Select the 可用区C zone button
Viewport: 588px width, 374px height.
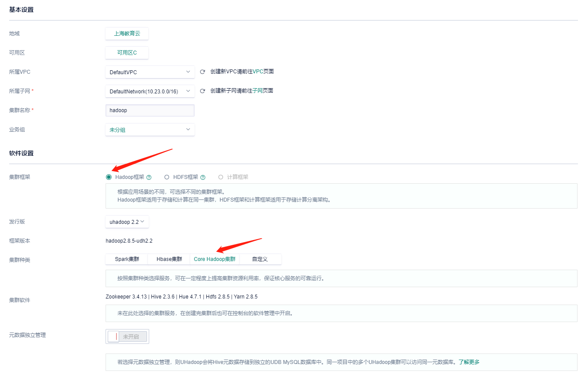tap(127, 53)
